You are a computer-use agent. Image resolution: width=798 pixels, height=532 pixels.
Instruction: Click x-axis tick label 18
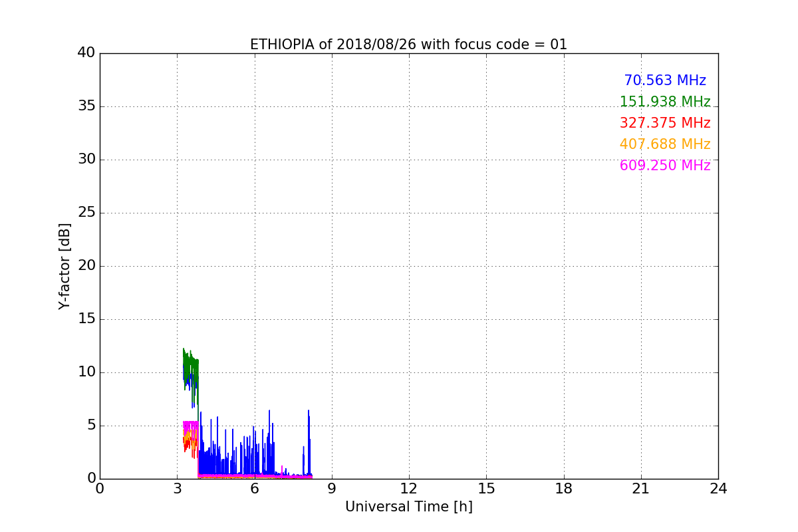[564, 489]
